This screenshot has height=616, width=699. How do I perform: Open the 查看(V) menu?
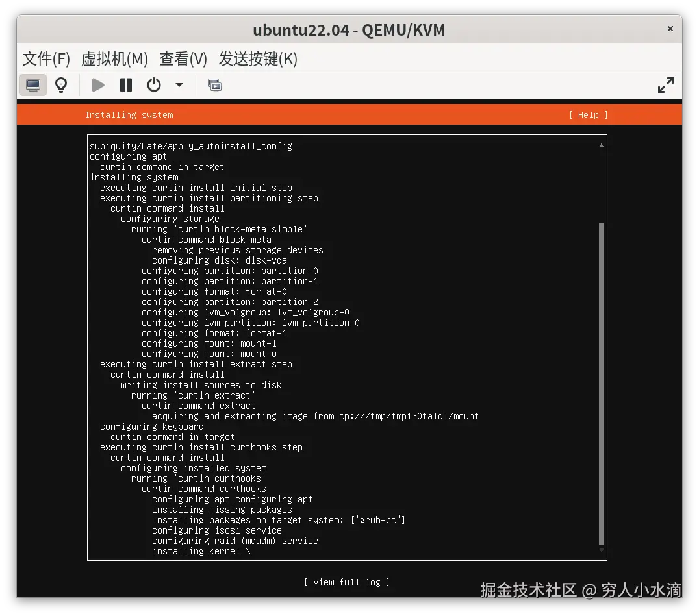coord(183,58)
